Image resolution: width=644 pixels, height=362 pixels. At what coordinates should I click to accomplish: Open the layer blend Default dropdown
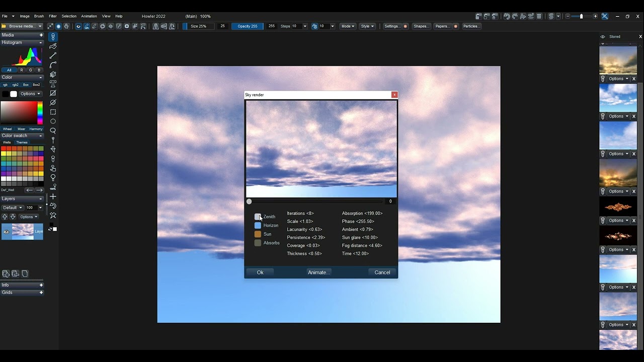click(x=13, y=208)
